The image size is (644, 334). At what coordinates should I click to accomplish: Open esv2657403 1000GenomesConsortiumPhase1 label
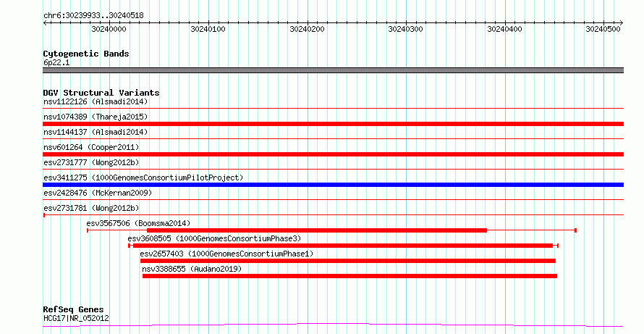[226, 254]
